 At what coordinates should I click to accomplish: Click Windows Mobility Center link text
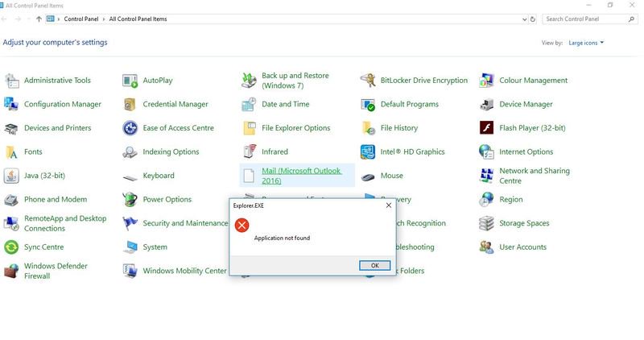point(184,271)
